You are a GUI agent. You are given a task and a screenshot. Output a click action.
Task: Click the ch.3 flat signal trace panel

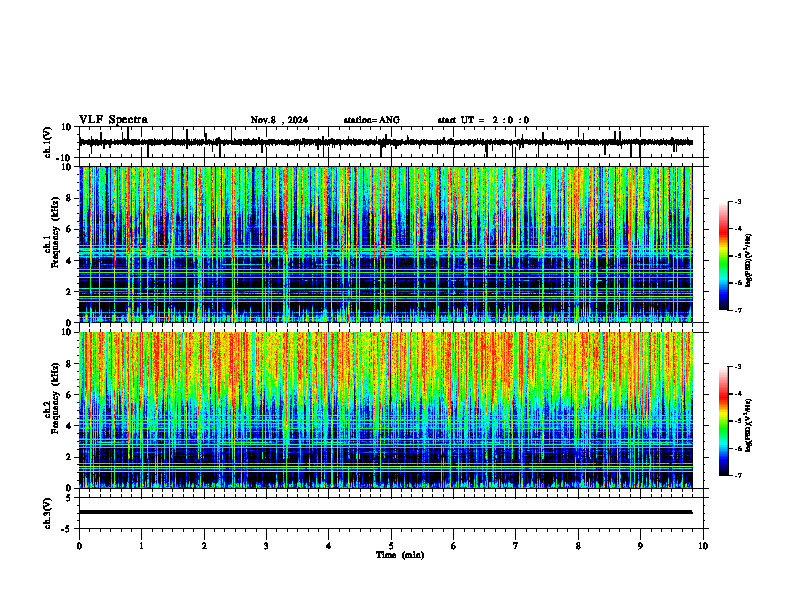(393, 513)
